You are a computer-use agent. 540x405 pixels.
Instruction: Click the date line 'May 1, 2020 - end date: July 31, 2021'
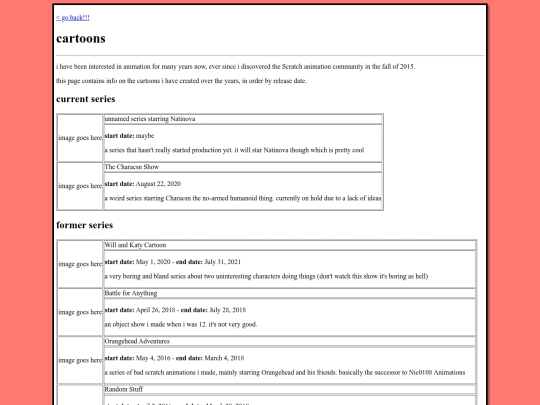pos(173,262)
